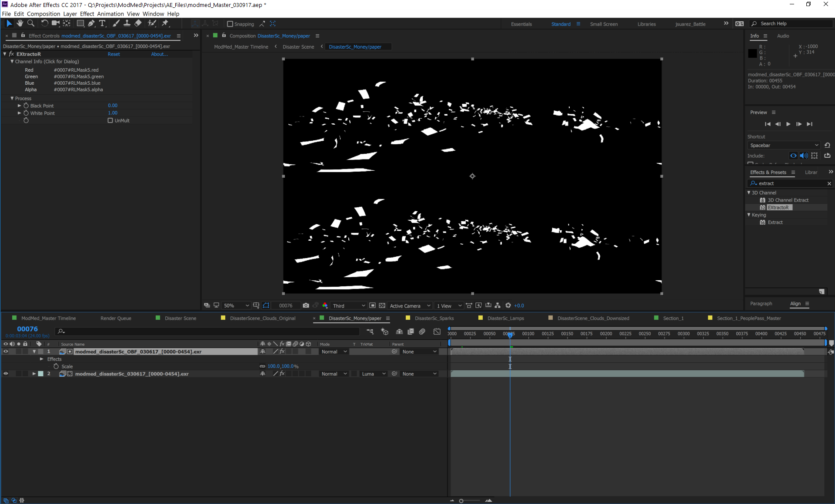
Task: Take a snapshot with the camera icon
Action: pyautogui.click(x=306, y=305)
